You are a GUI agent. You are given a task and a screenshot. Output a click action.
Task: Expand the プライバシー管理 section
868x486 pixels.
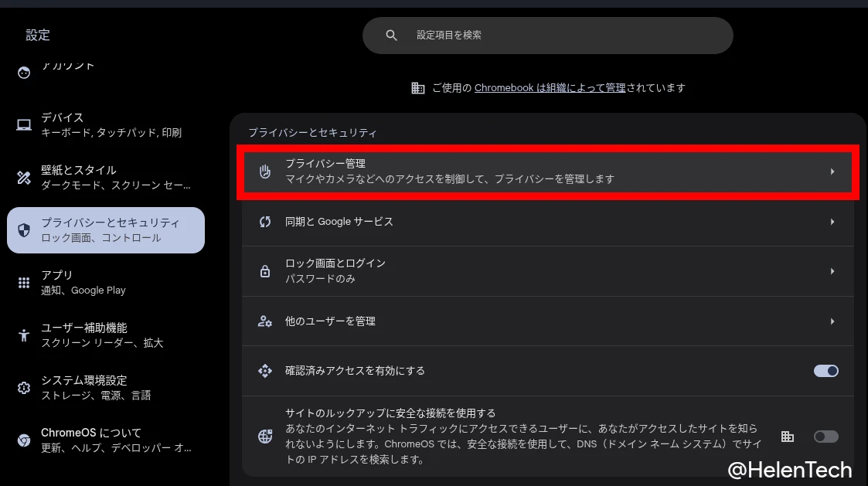click(x=832, y=173)
